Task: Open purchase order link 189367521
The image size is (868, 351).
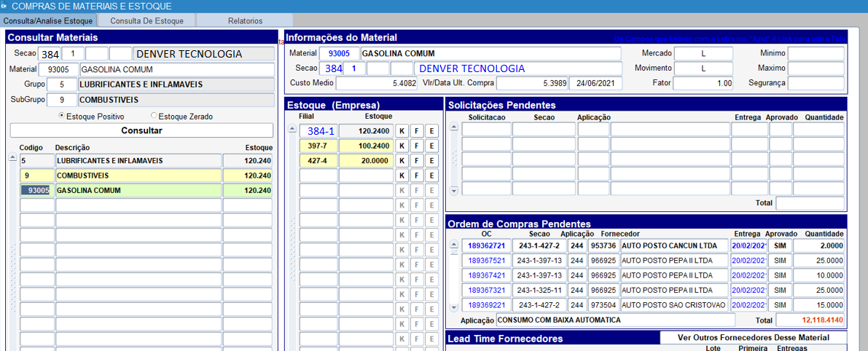Action: pyautogui.click(x=486, y=260)
